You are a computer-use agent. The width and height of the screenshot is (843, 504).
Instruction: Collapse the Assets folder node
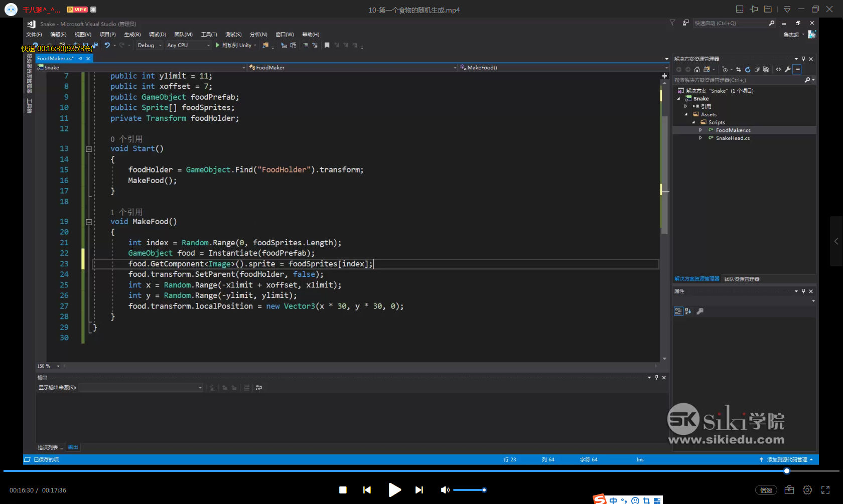click(686, 115)
